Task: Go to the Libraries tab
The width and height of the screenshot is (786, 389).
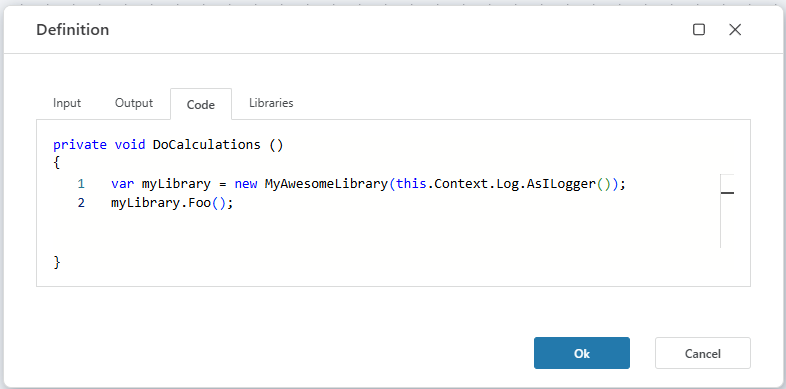Action: tap(271, 103)
